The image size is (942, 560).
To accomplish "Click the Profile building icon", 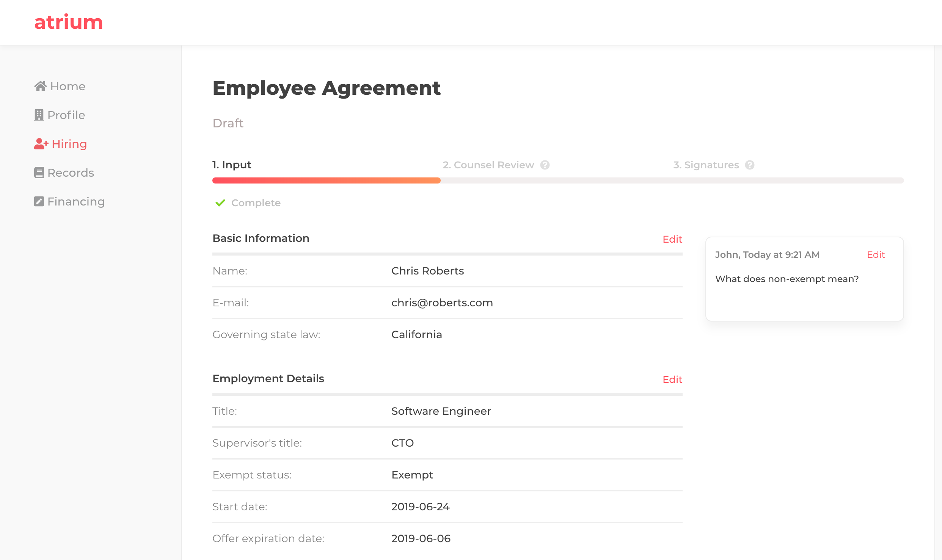I will [x=39, y=115].
